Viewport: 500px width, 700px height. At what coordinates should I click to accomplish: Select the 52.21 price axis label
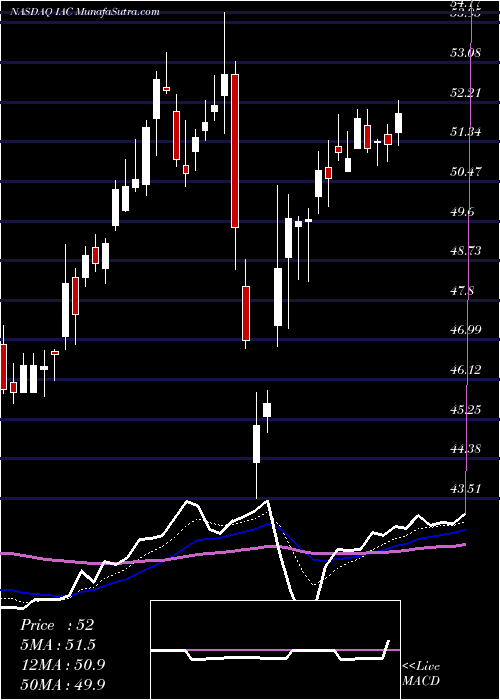[x=466, y=93]
